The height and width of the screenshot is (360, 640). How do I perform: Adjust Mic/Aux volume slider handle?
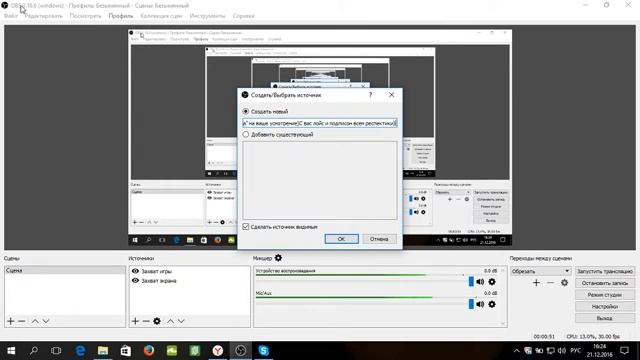click(471, 304)
